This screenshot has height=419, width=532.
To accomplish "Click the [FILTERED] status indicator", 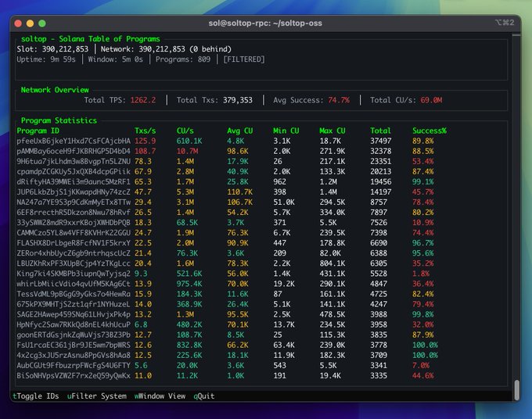I will click(244, 59).
